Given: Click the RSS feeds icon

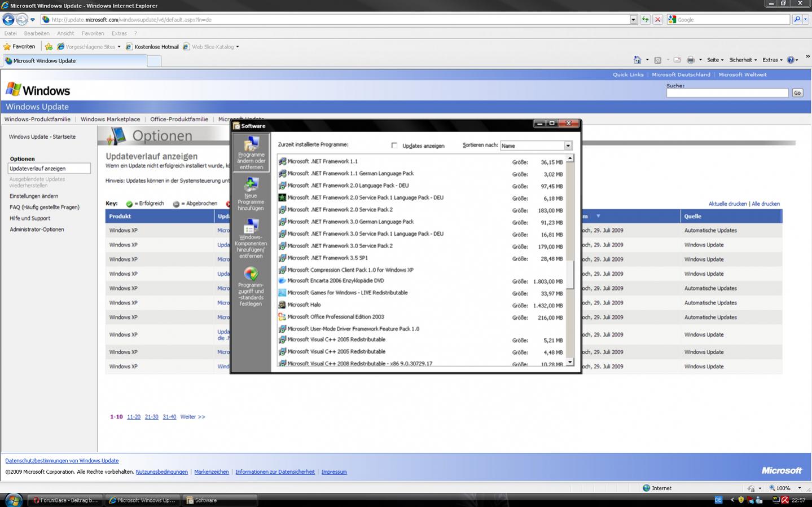Looking at the screenshot, I should coord(657,60).
